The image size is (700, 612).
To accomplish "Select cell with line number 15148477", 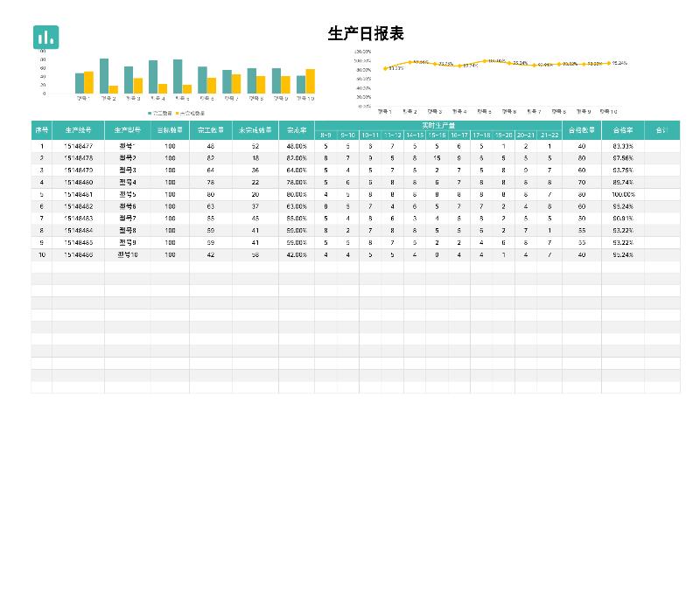I will 78,146.
